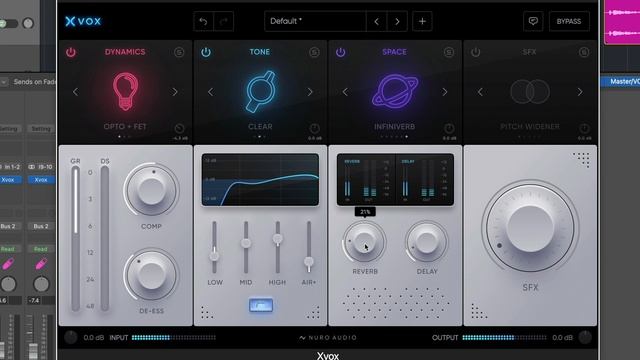The height and width of the screenshot is (360, 640).
Task: Solo the SFX module
Action: [584, 52]
